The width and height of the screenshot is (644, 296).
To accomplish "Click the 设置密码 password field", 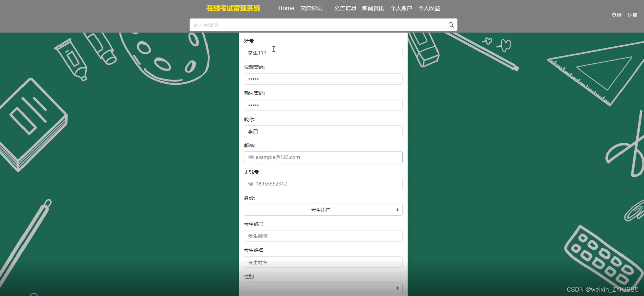I will (323, 79).
